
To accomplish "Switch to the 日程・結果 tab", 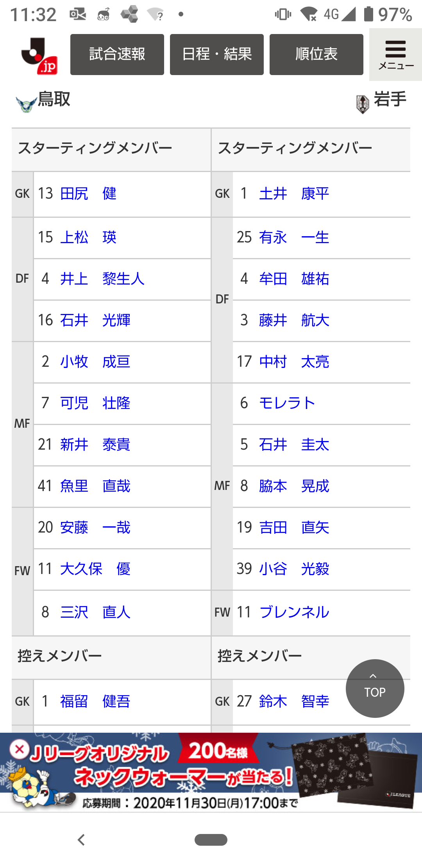I will pos(217,54).
